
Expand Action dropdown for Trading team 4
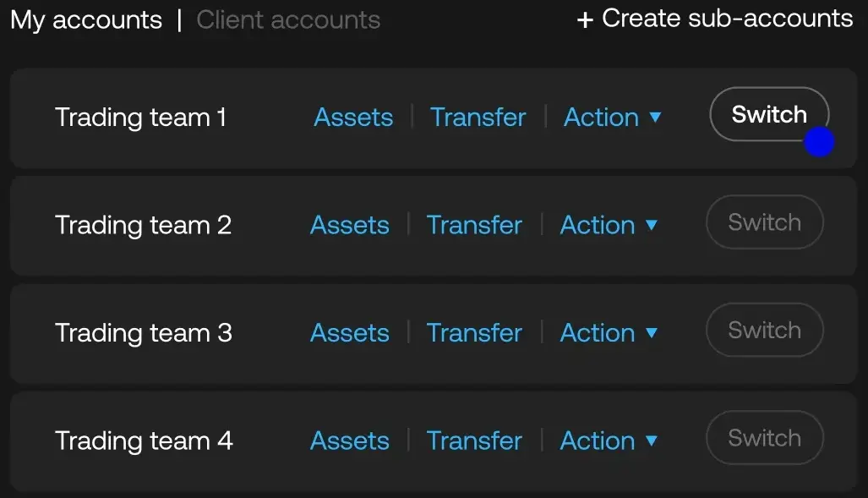coord(609,441)
